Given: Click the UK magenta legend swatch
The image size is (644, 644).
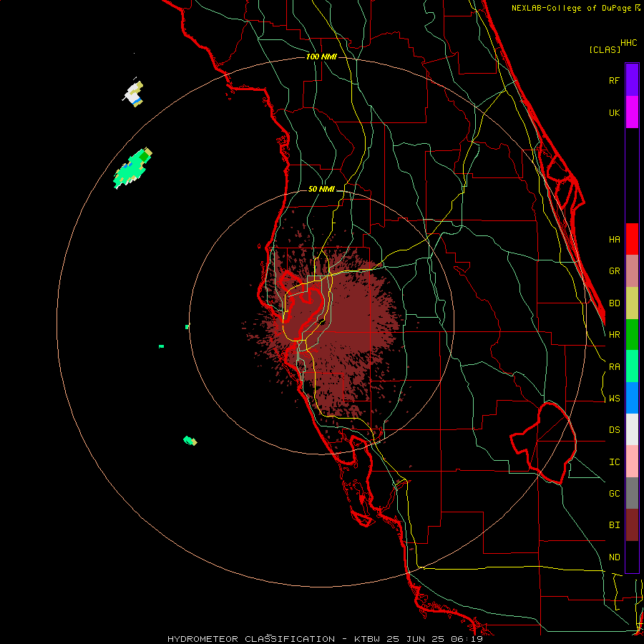Looking at the screenshot, I should click(x=632, y=112).
